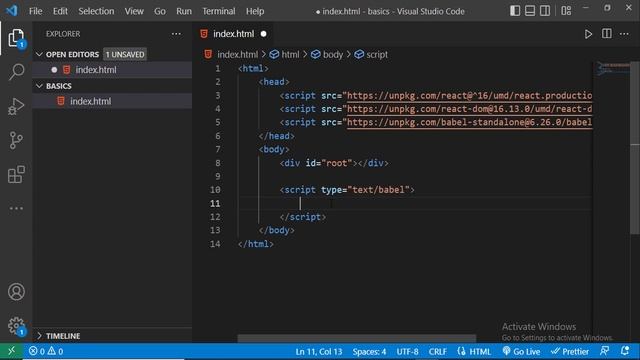Click the unsaved dot on index.html tab
The image size is (640, 360).
pyautogui.click(x=264, y=34)
